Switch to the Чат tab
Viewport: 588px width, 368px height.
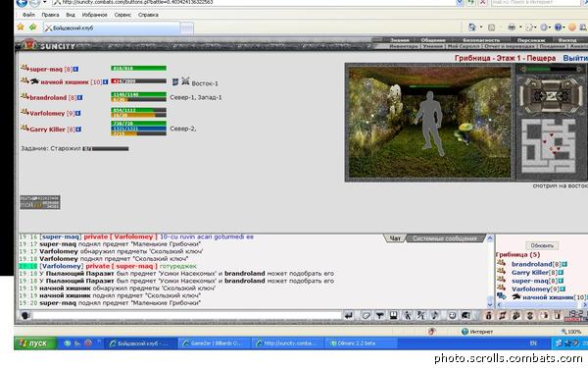[x=395, y=238]
